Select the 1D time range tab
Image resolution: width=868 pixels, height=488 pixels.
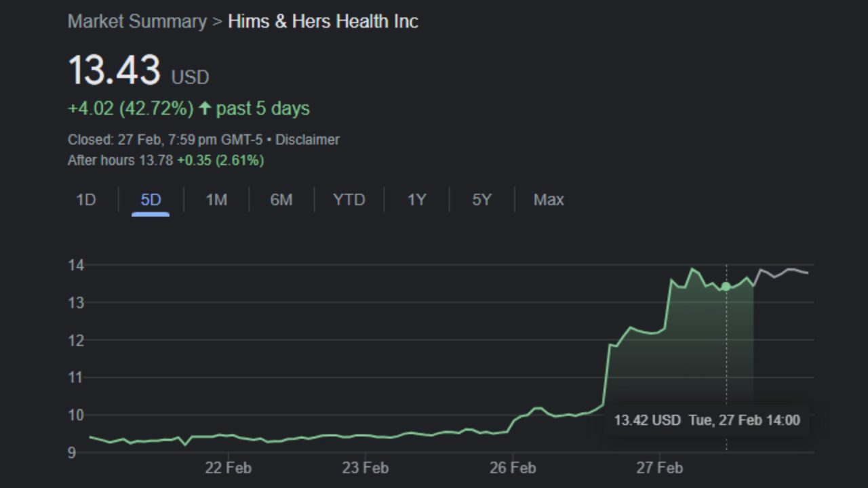pyautogui.click(x=86, y=200)
